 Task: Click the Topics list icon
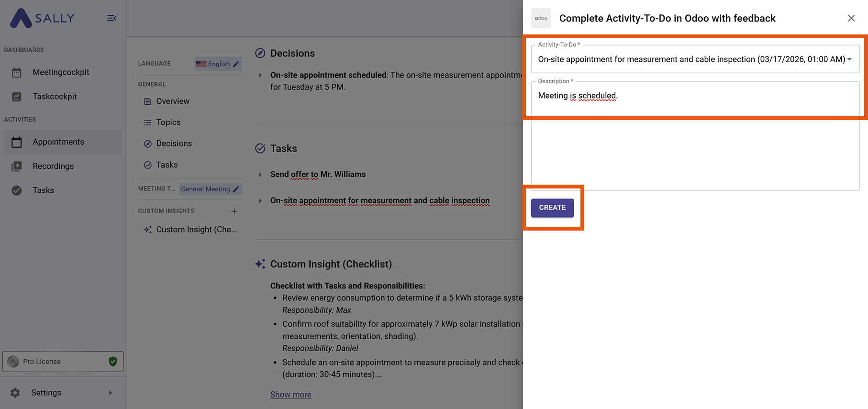pos(148,122)
